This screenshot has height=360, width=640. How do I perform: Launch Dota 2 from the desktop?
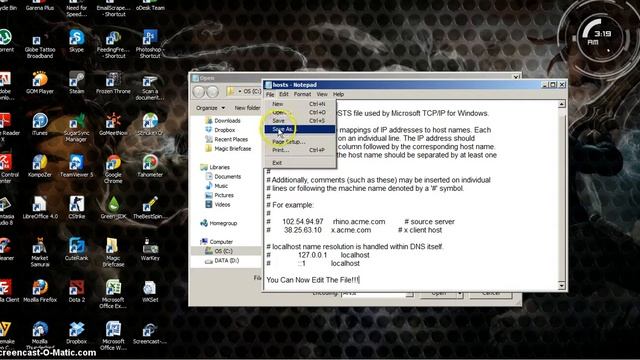(x=76, y=290)
